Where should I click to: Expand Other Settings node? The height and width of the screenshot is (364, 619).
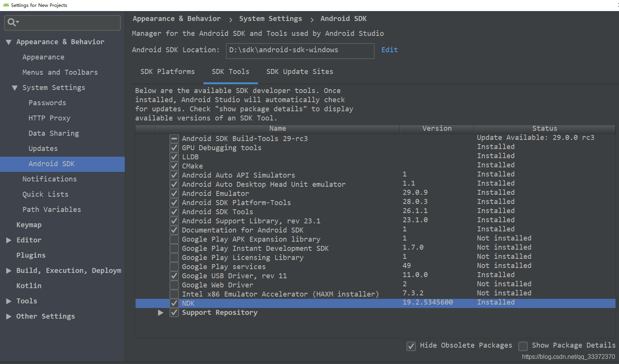click(8, 316)
